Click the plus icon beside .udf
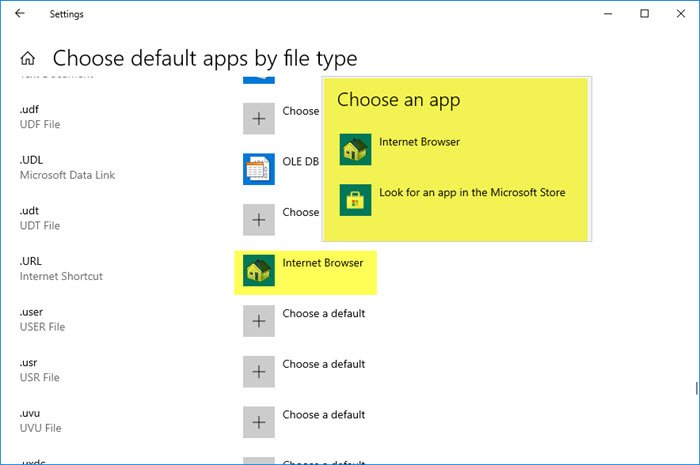The width and height of the screenshot is (700, 465). pos(259,119)
